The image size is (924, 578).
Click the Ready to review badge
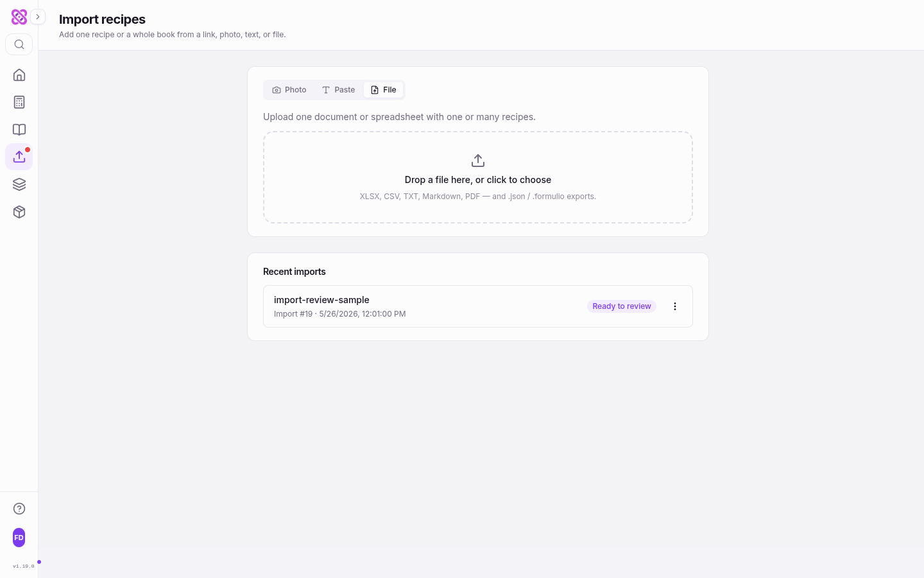pos(622,306)
